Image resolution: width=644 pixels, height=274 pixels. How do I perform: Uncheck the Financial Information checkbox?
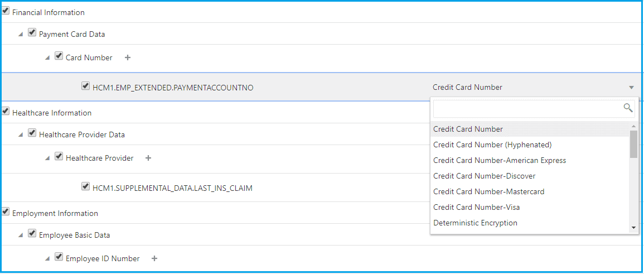pos(6,11)
